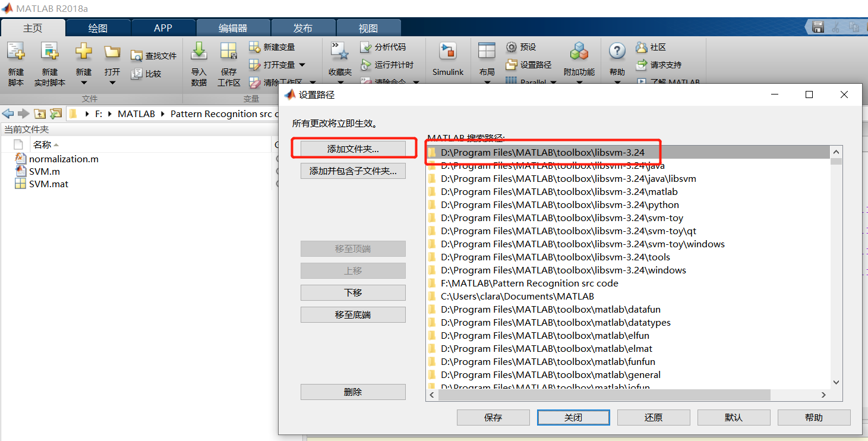Click 请求支持 request support
The width and height of the screenshot is (868, 441).
658,65
